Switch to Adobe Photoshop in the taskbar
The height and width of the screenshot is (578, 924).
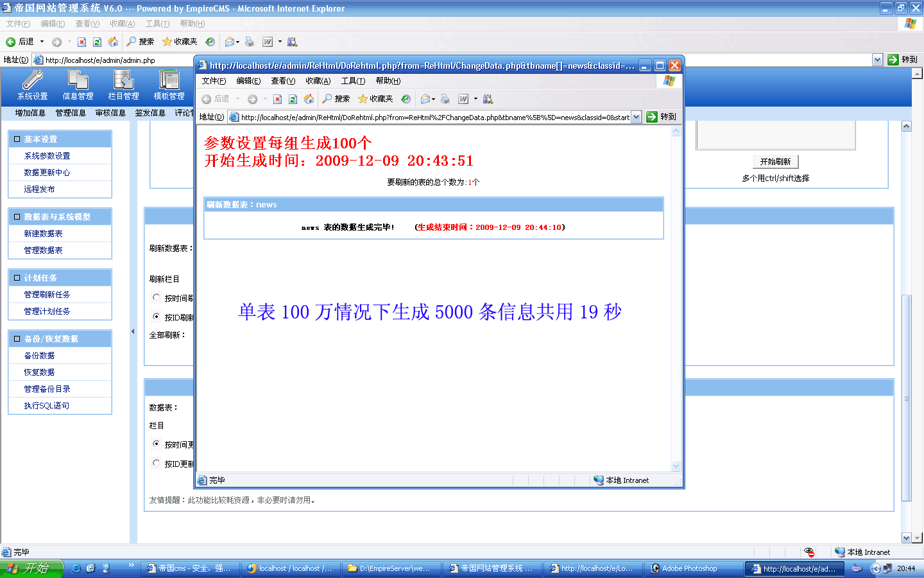(689, 568)
